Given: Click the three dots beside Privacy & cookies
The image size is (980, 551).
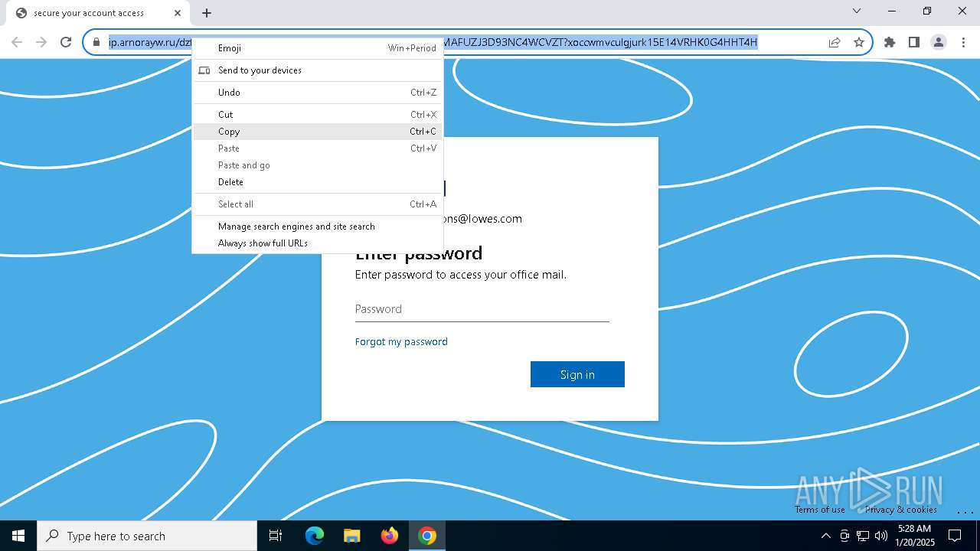Looking at the screenshot, I should coord(965,511).
